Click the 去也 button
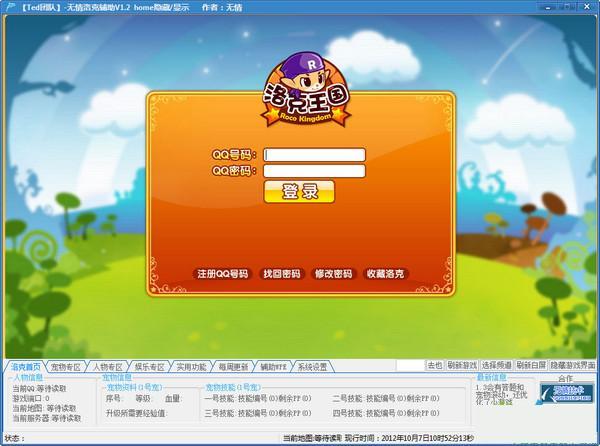This screenshot has height=446, width=600. click(x=434, y=365)
